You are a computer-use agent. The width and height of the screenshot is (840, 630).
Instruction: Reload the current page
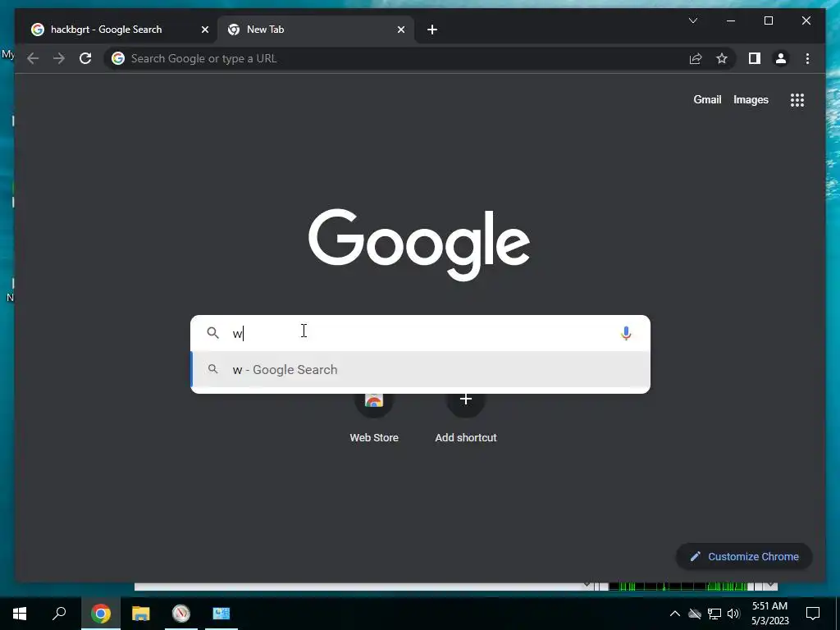85,58
